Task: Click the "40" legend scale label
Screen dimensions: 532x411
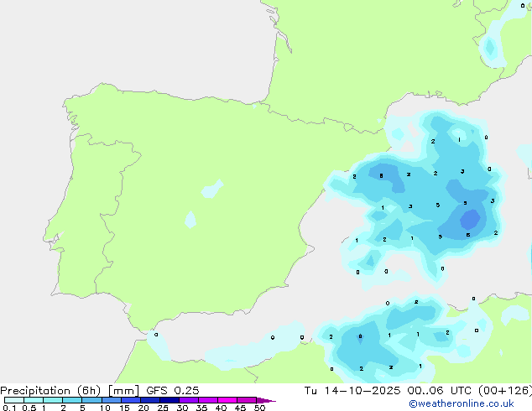Action: [221, 408]
